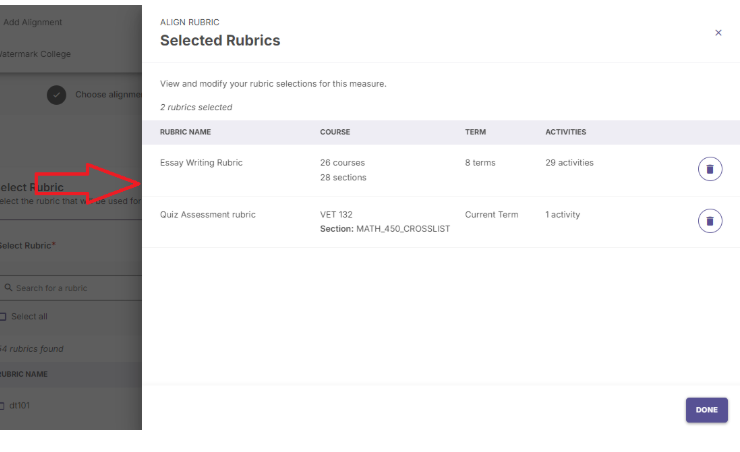Click the 8 terms text
This screenshot has width=740, height=452.
480,163
